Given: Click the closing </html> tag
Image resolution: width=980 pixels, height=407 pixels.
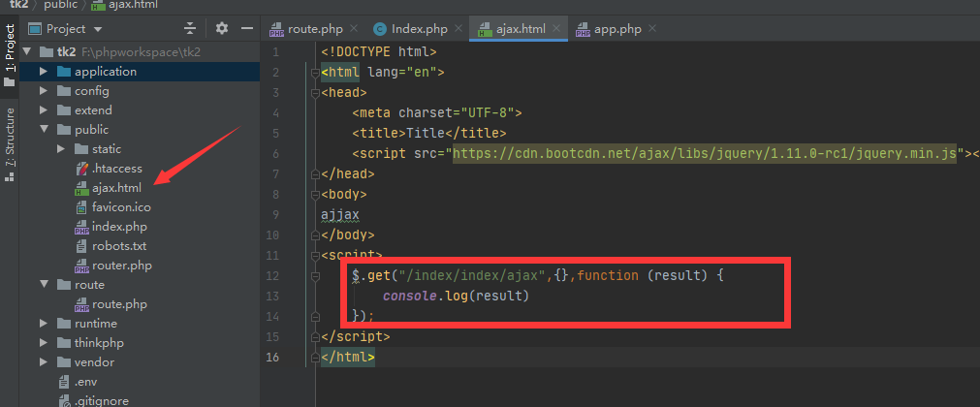Looking at the screenshot, I should pos(347,357).
